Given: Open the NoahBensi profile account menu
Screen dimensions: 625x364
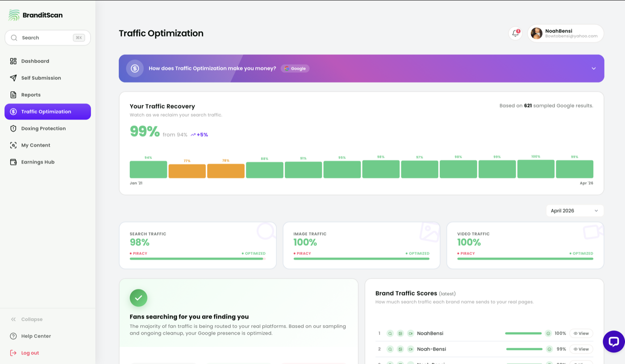Looking at the screenshot, I should 565,33.
